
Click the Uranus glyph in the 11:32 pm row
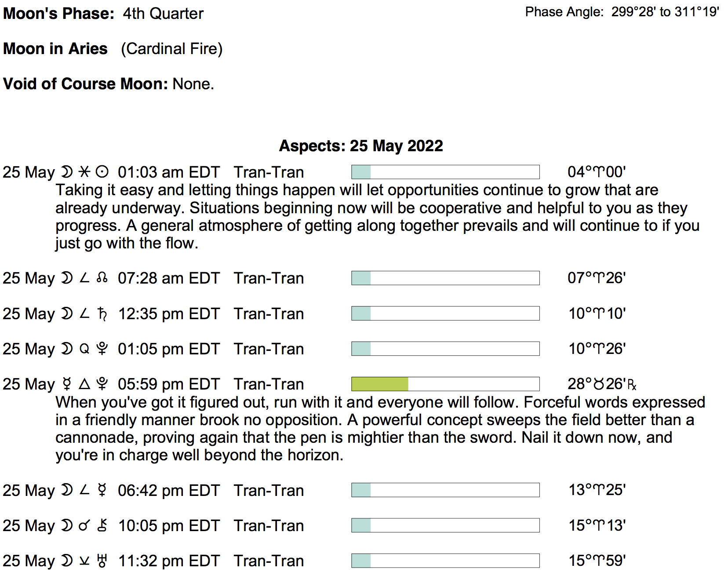(102, 561)
